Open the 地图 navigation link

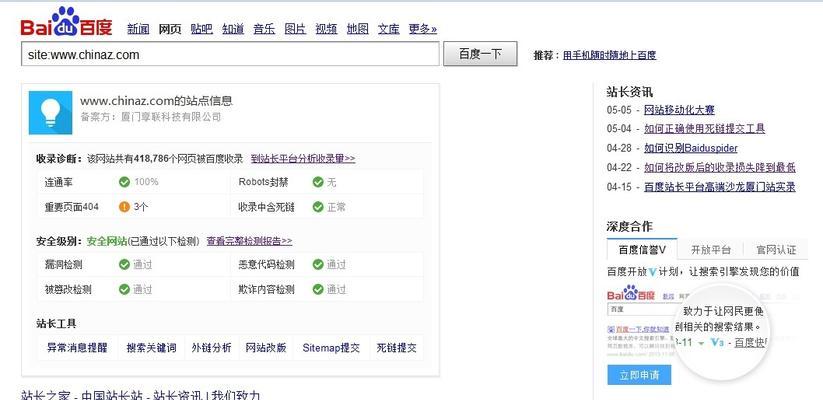(357, 29)
